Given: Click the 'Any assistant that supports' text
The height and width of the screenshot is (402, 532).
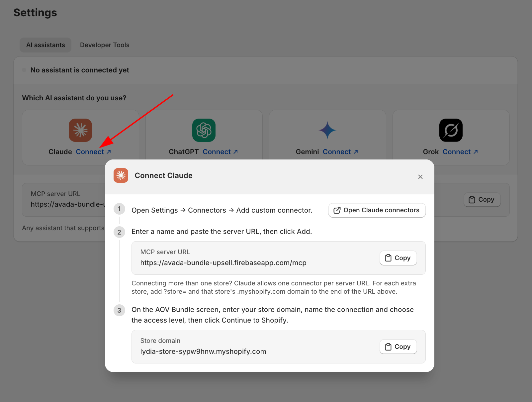Looking at the screenshot, I should [63, 228].
